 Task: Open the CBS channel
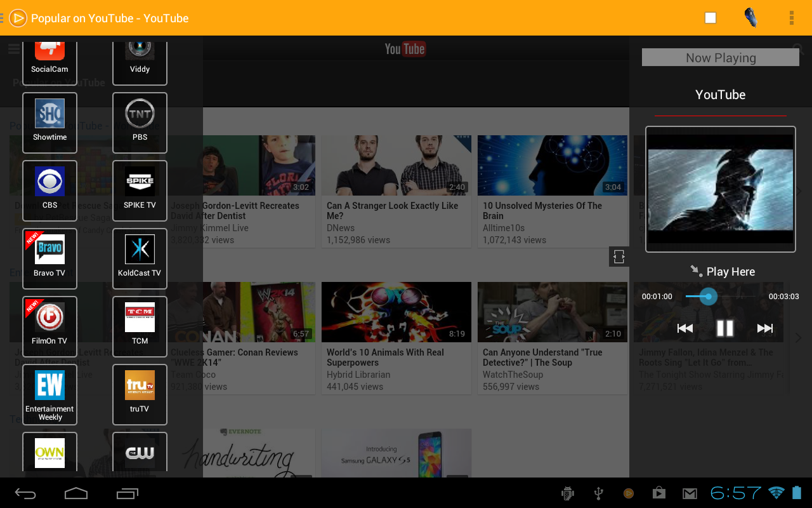pos(49,190)
